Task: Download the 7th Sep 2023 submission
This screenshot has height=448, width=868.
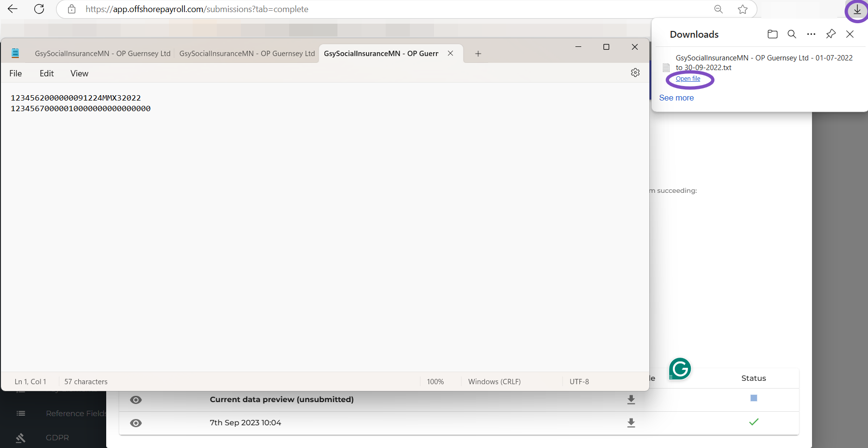Action: 631,423
